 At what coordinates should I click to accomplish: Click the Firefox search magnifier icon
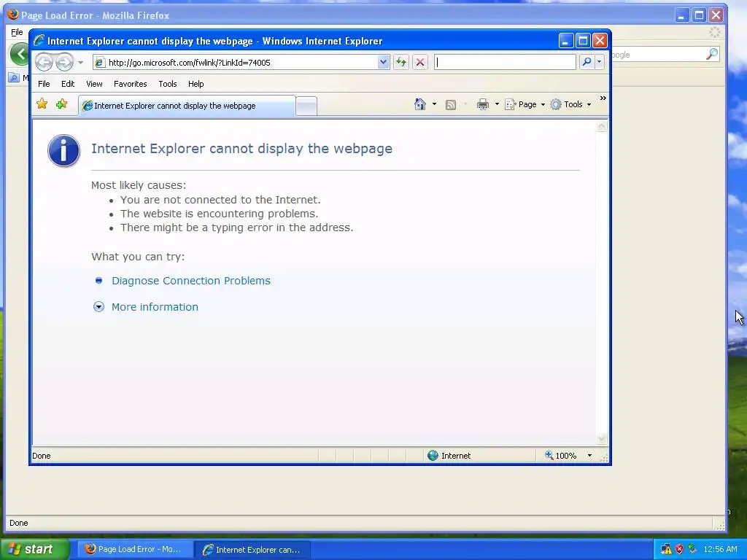click(712, 54)
